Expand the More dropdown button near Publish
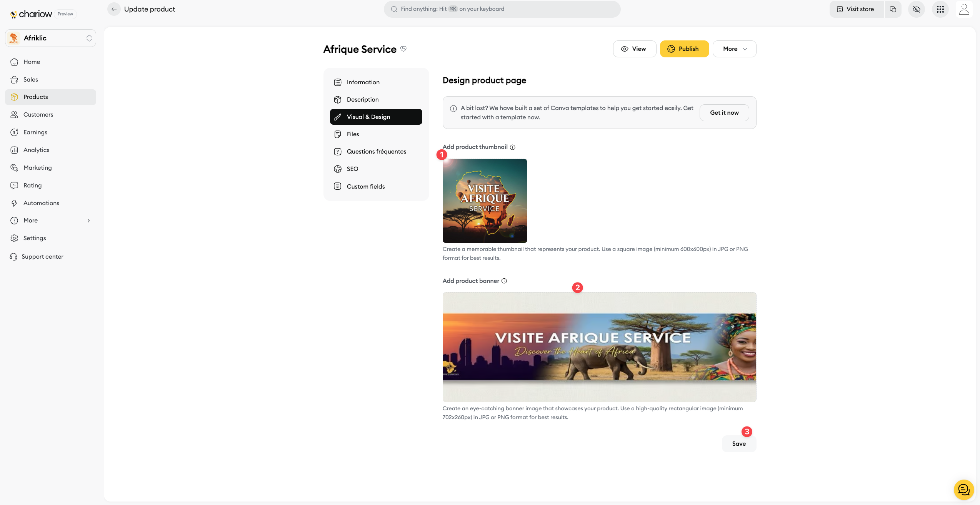This screenshot has width=980, height=505. [x=734, y=49]
